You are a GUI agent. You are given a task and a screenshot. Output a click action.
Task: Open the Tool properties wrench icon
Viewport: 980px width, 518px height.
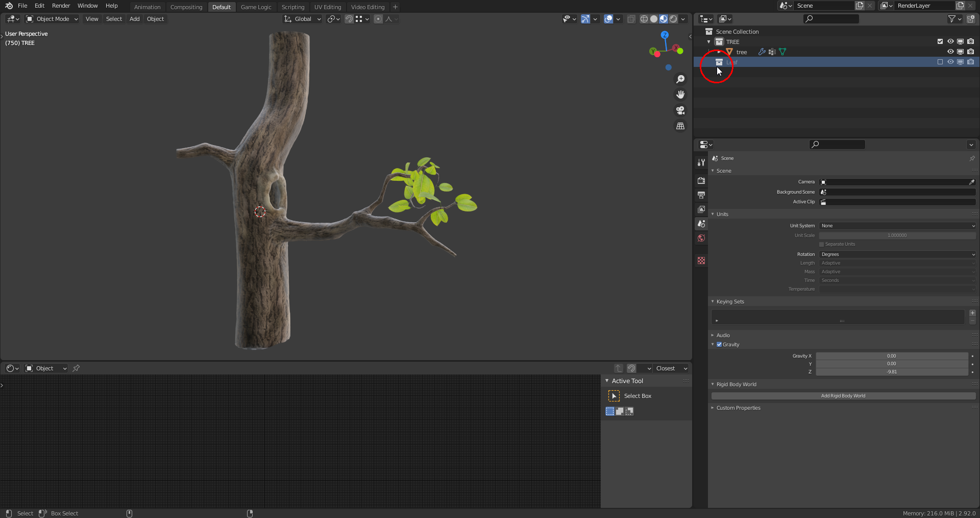tap(701, 162)
